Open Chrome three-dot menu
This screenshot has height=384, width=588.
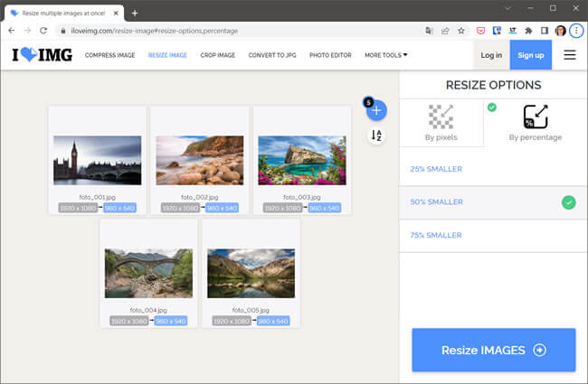point(576,30)
